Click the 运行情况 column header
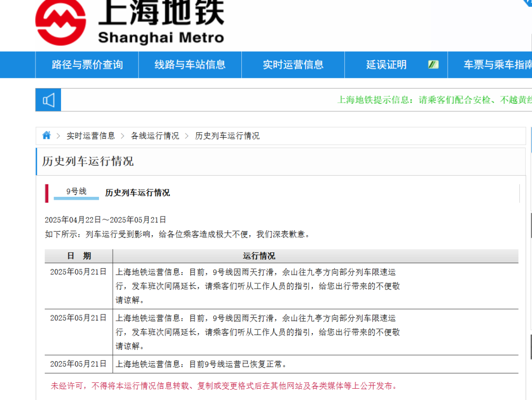This screenshot has height=400, width=532. coord(259,256)
